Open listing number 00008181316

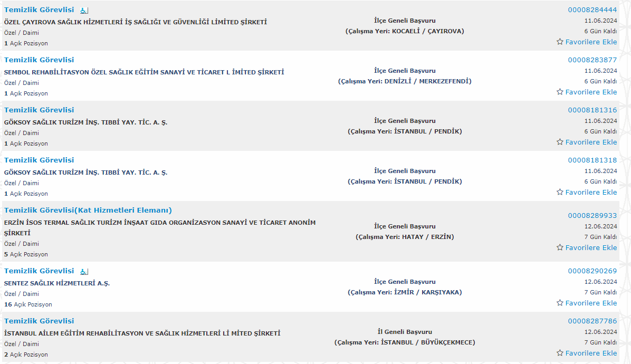(592, 110)
